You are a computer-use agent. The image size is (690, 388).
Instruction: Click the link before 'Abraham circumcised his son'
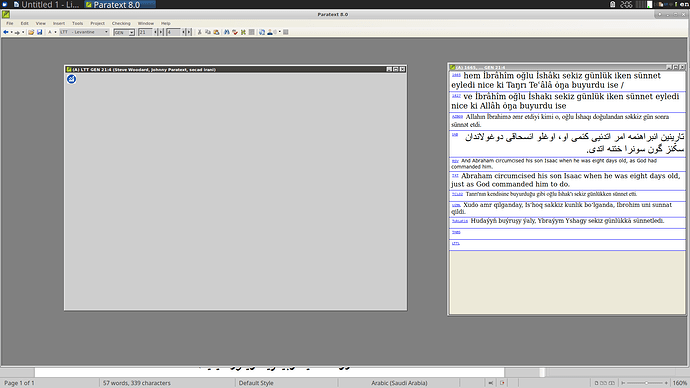pos(455,176)
